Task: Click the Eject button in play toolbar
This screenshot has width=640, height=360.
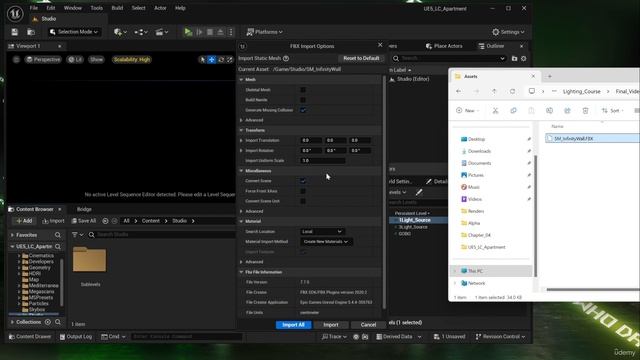Action: (220, 32)
